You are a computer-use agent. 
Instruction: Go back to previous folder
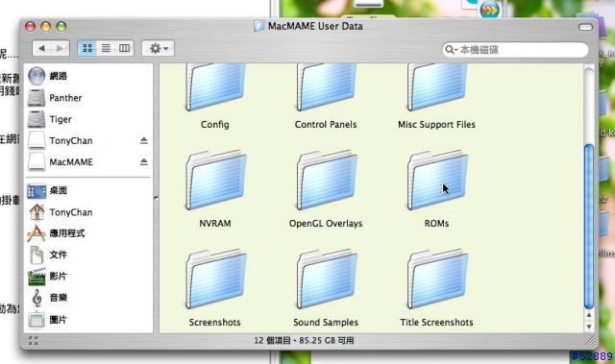pyautogui.click(x=41, y=48)
